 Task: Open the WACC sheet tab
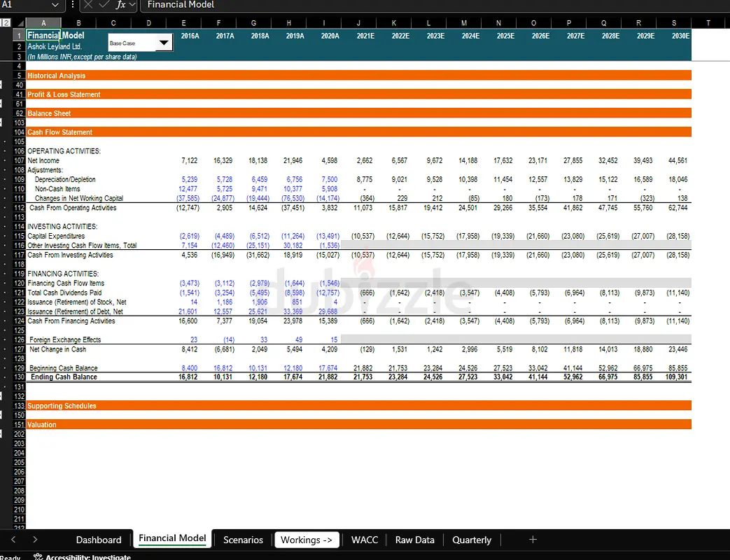(365, 540)
